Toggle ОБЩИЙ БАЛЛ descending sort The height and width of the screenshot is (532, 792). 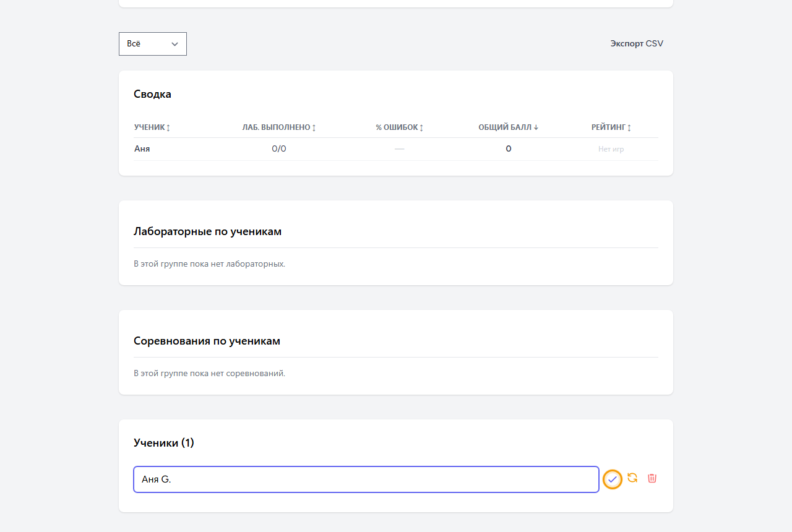[x=509, y=127]
